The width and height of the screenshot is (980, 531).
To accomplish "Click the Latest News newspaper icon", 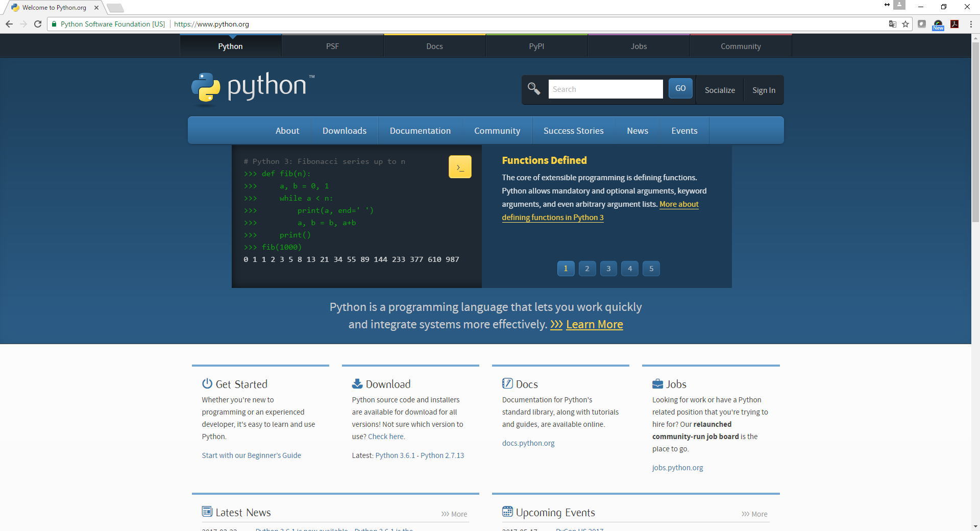I will [207, 512].
